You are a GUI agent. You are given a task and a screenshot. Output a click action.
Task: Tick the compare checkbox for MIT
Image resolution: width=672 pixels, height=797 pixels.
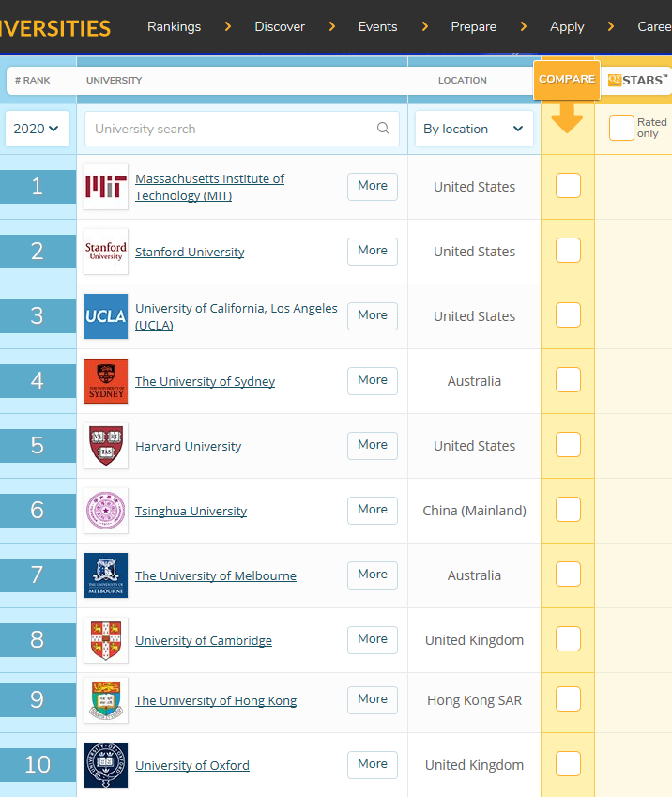coord(569,186)
